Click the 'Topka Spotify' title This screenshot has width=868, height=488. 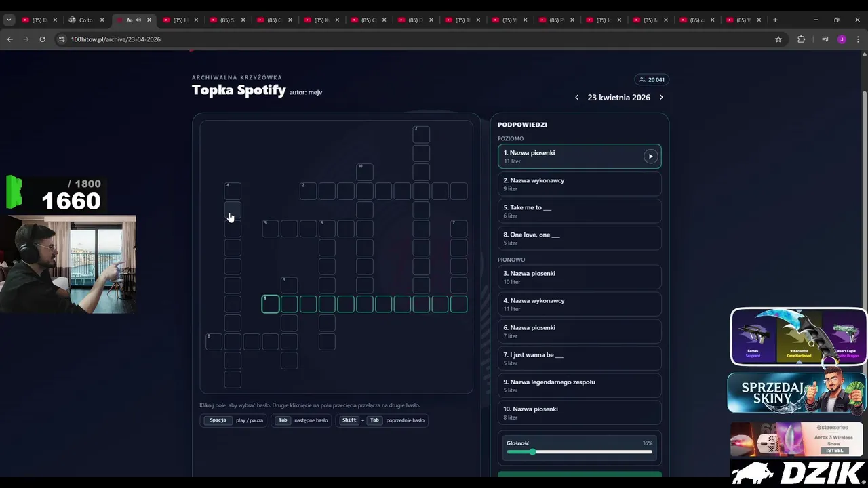(239, 90)
